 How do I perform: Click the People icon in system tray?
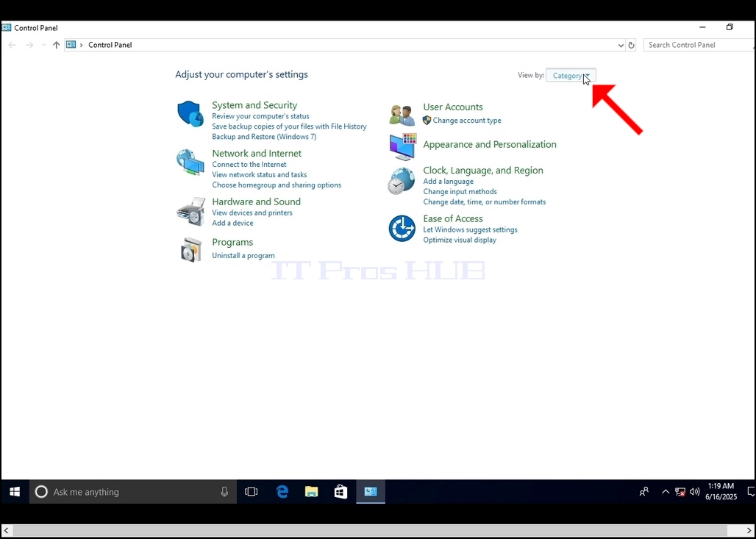point(644,492)
